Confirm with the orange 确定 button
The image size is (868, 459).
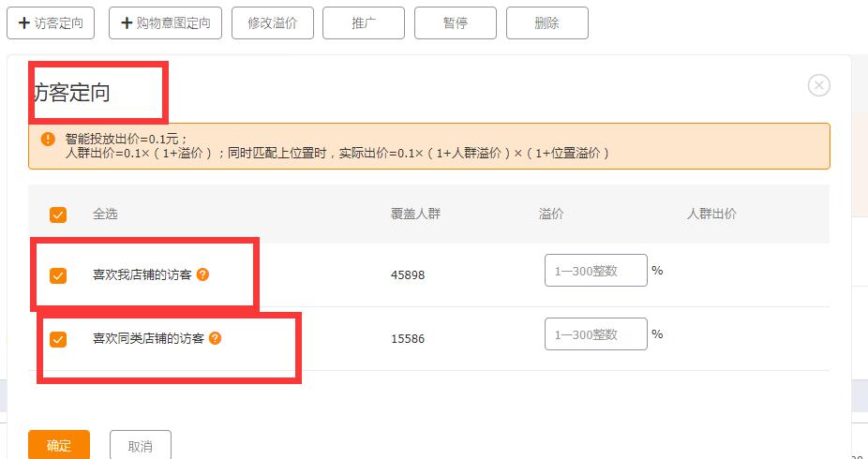point(58,445)
